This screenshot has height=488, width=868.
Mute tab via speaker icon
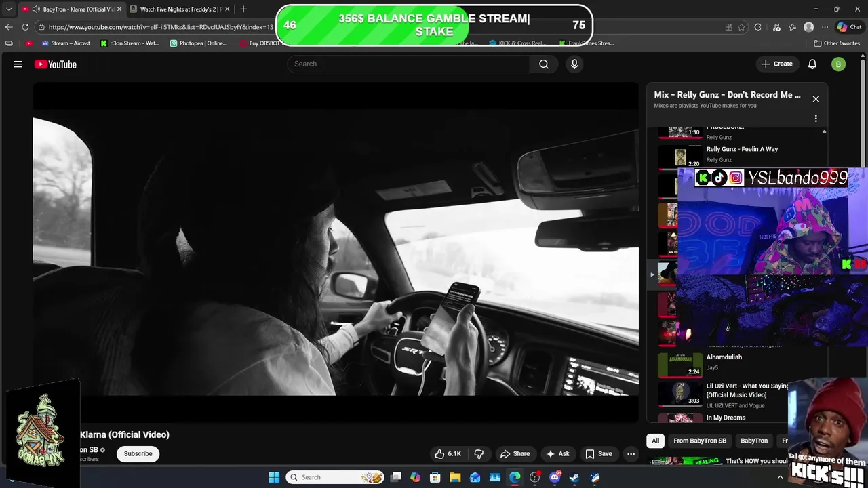click(36, 9)
